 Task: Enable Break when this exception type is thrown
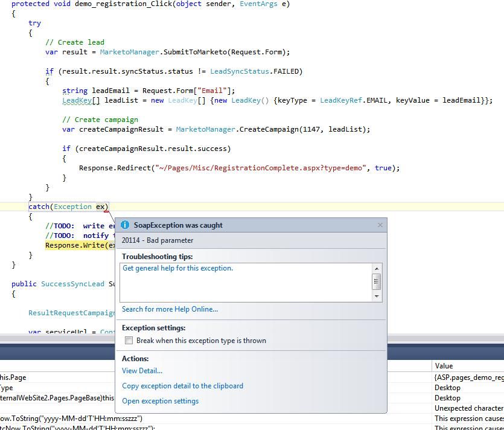(x=129, y=340)
